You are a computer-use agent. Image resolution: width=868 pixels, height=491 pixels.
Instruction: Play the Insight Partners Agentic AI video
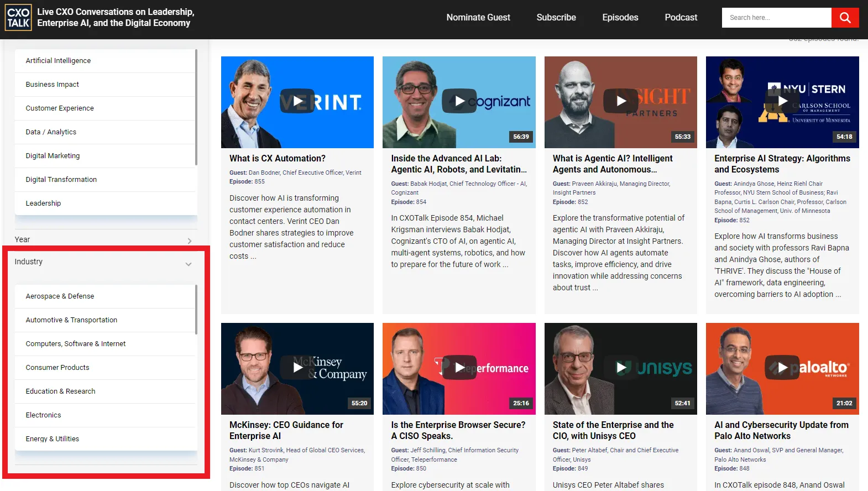pyautogui.click(x=621, y=101)
